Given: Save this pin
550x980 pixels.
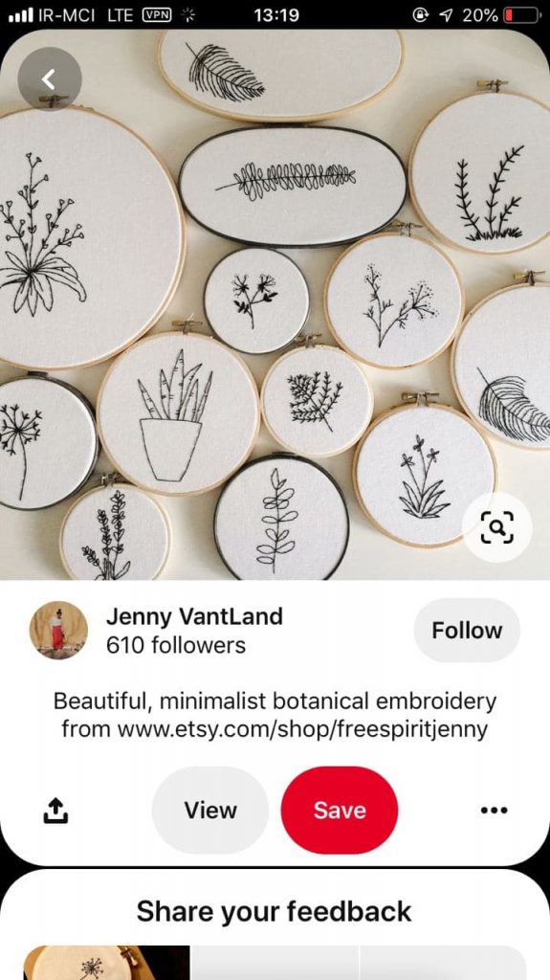Looking at the screenshot, I should [340, 810].
